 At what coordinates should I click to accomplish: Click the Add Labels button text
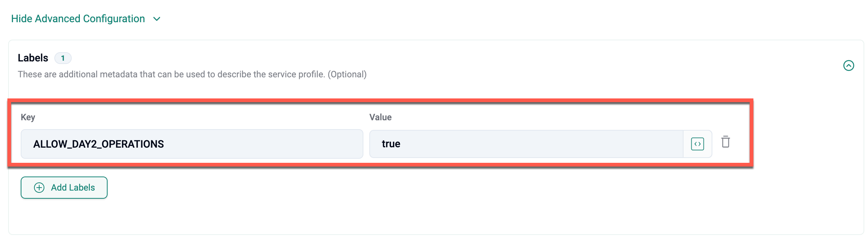[73, 188]
